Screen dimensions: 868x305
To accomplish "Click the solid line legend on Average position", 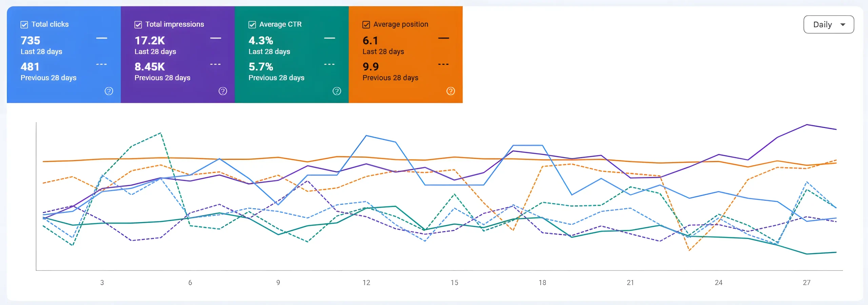I will point(443,38).
